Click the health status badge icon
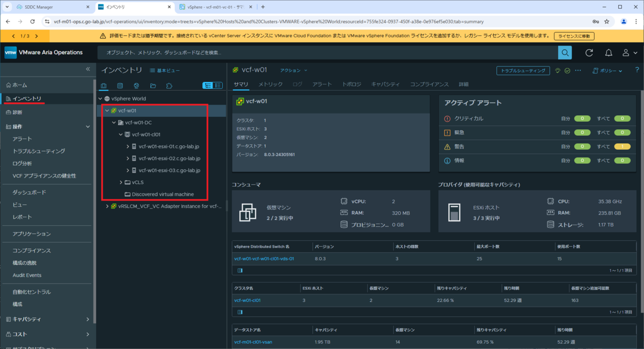 (558, 70)
